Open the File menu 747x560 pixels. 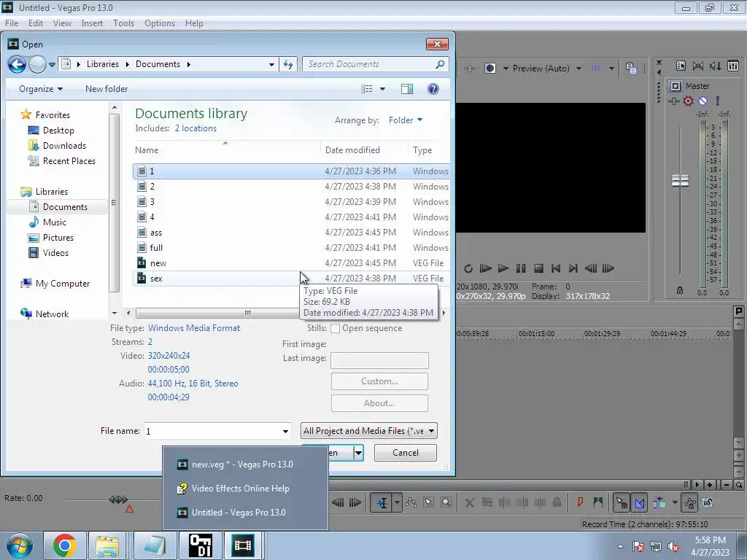pos(12,23)
